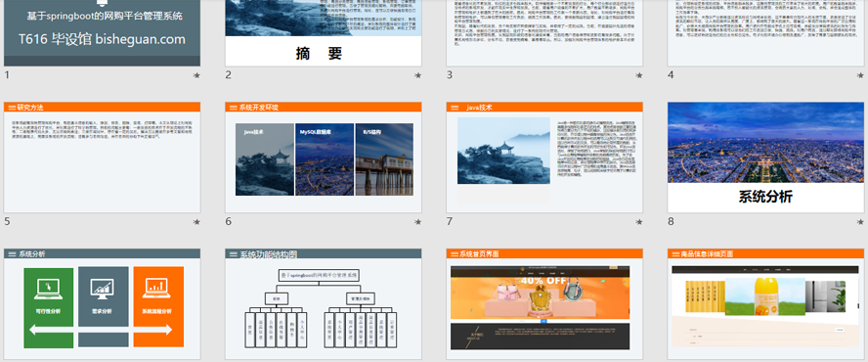Preview transition via star under slide 5
Image resolution: width=868 pixels, height=362 pixels.
(196, 222)
